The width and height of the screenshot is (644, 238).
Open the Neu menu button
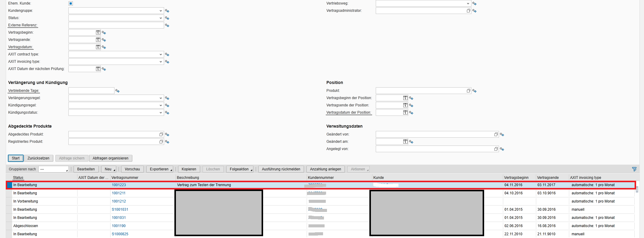(109, 169)
